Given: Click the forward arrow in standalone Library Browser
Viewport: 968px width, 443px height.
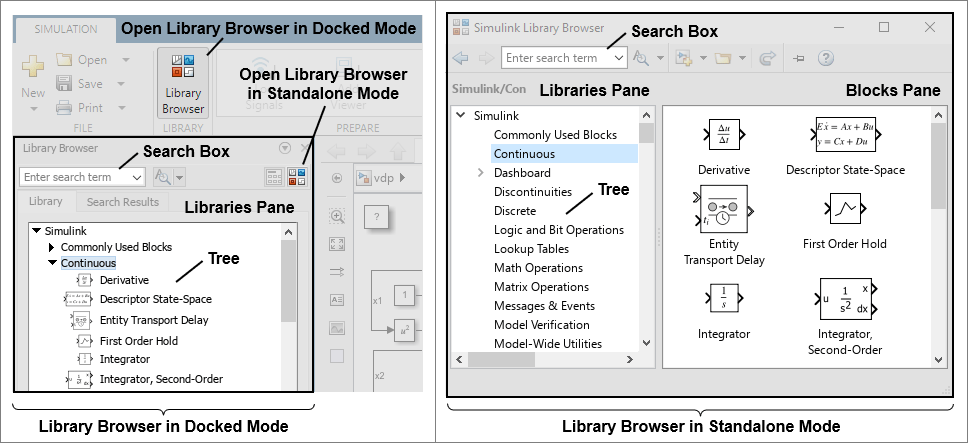Looking at the screenshot, I should click(x=486, y=58).
